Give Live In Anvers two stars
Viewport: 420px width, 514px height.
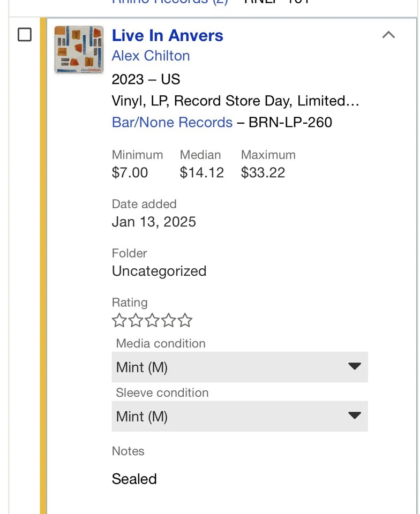[136, 321]
